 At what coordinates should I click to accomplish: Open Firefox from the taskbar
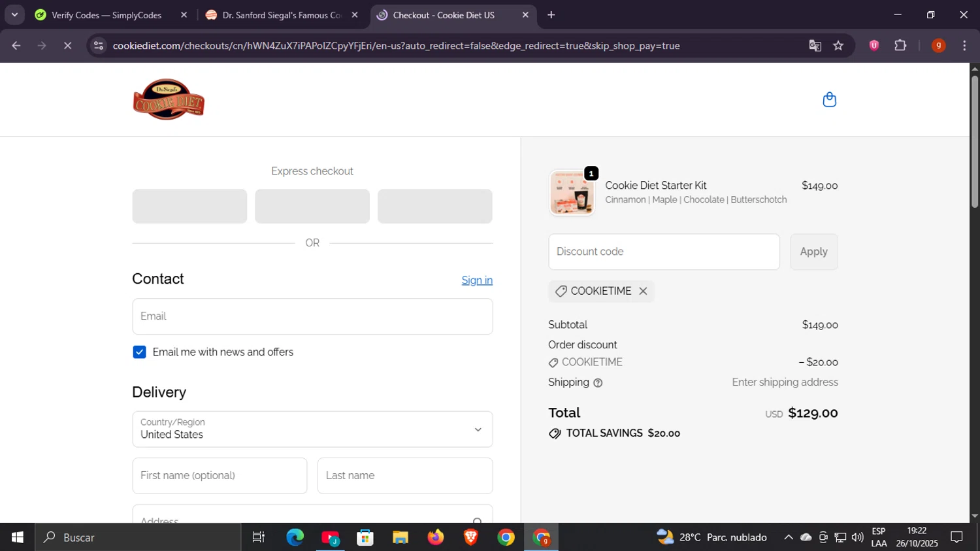coord(436,537)
